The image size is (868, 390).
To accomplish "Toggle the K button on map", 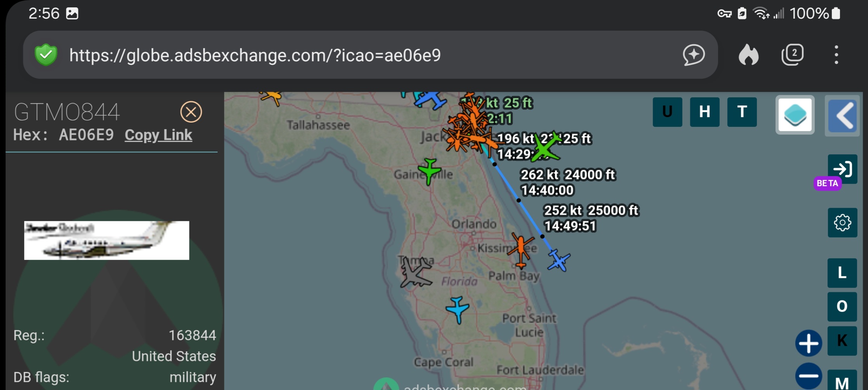I will 842,341.
